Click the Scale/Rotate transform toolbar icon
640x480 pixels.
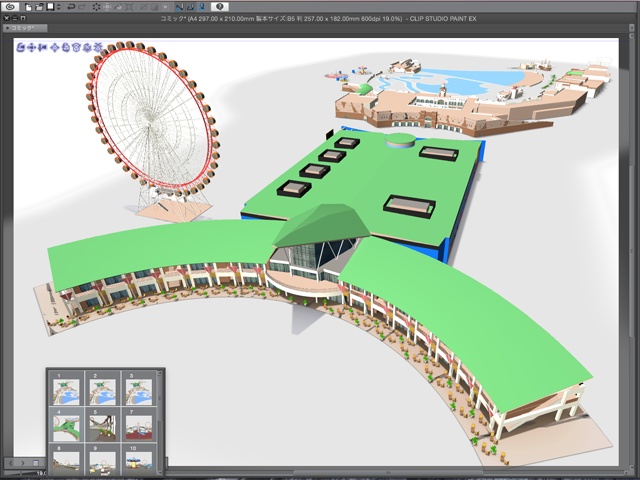click(x=129, y=7)
